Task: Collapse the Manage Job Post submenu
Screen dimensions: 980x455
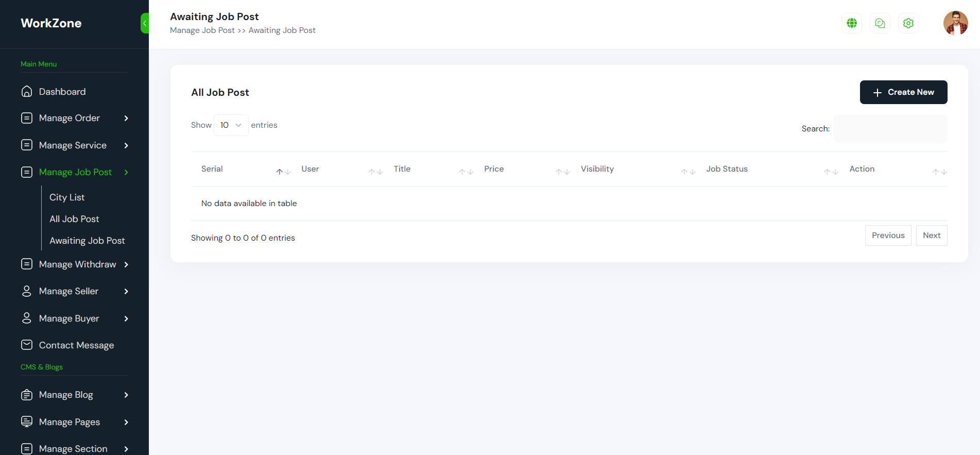Action: tap(126, 172)
